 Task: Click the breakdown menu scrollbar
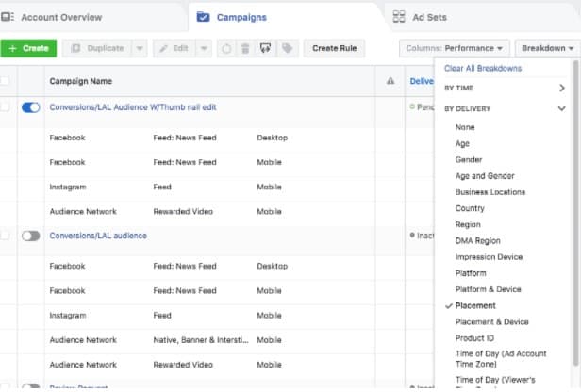(575, 211)
